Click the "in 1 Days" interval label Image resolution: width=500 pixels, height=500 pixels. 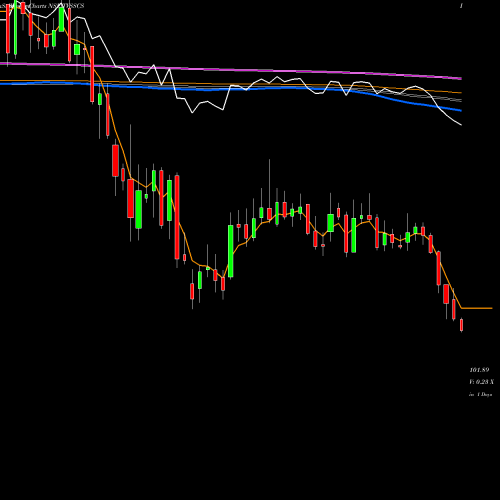click(481, 394)
